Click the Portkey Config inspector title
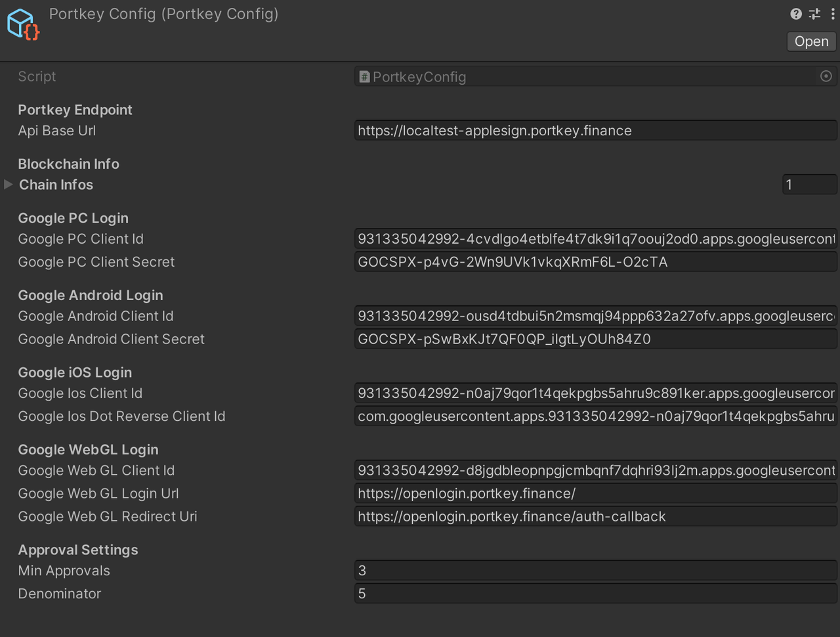The width and height of the screenshot is (840, 637). click(163, 14)
